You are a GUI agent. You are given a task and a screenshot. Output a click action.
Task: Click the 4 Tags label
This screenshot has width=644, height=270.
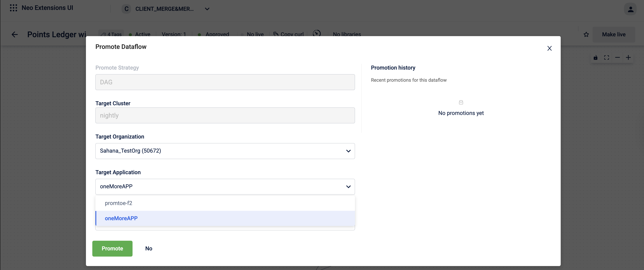click(111, 34)
